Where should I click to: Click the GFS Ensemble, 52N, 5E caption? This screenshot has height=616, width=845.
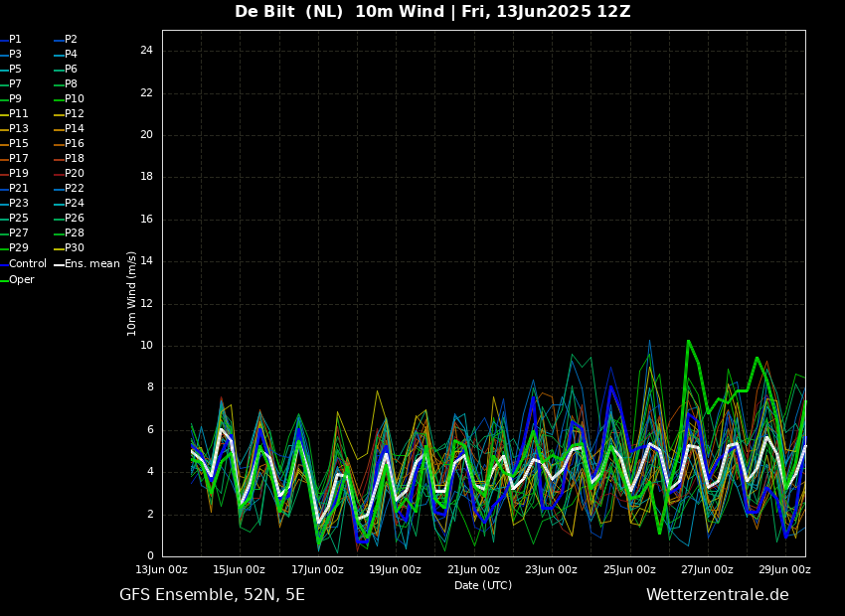[x=212, y=595]
